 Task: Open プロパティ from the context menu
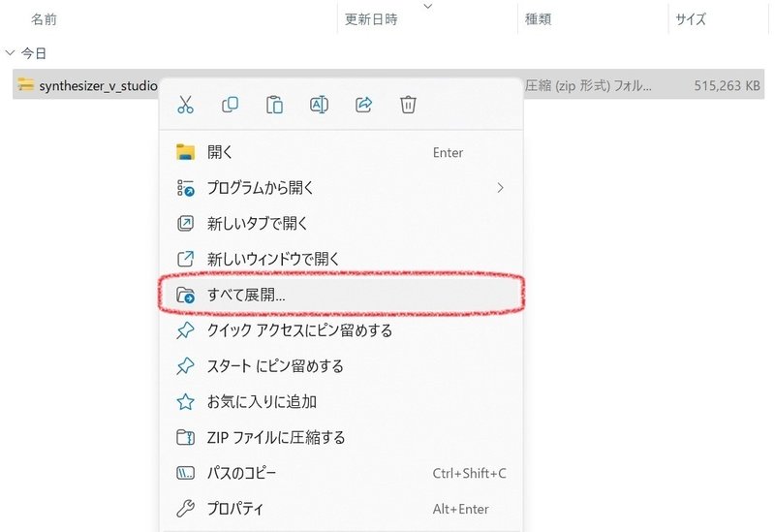(x=341, y=509)
